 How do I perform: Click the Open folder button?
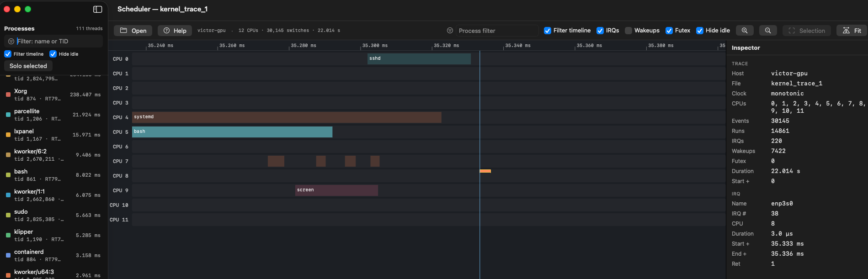pyautogui.click(x=133, y=31)
